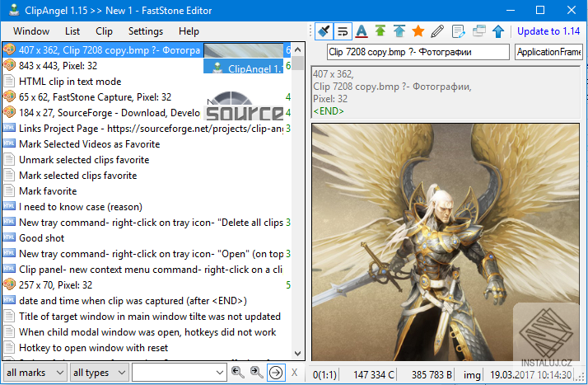588x385 pixels.
Task: Select 'date and time when clip was captured' row
Action: click(x=147, y=301)
